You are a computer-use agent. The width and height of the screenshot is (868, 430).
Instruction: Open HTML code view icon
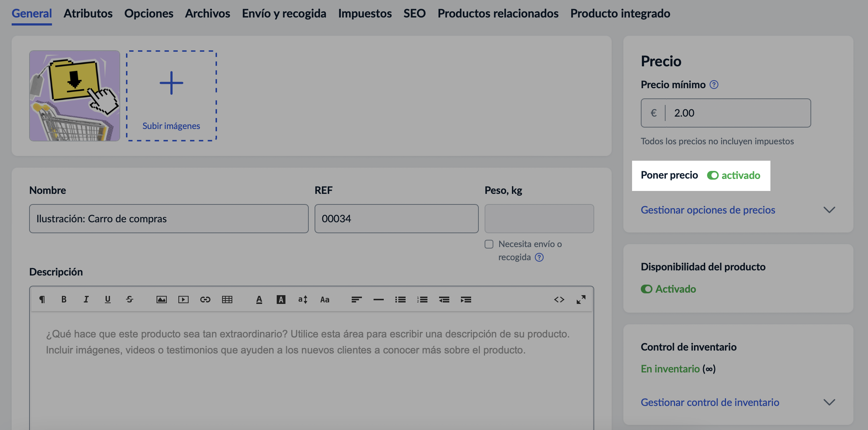(559, 300)
